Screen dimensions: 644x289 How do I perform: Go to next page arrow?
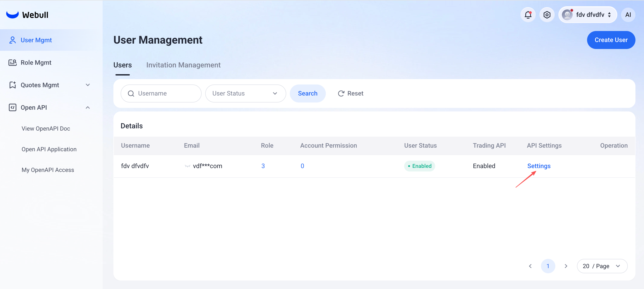tap(566, 266)
